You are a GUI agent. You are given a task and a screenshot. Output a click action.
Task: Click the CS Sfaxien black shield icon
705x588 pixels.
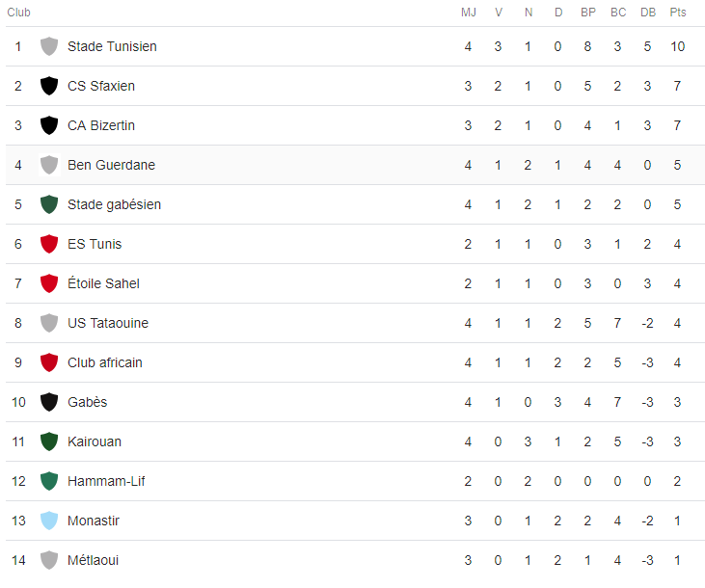click(x=49, y=86)
